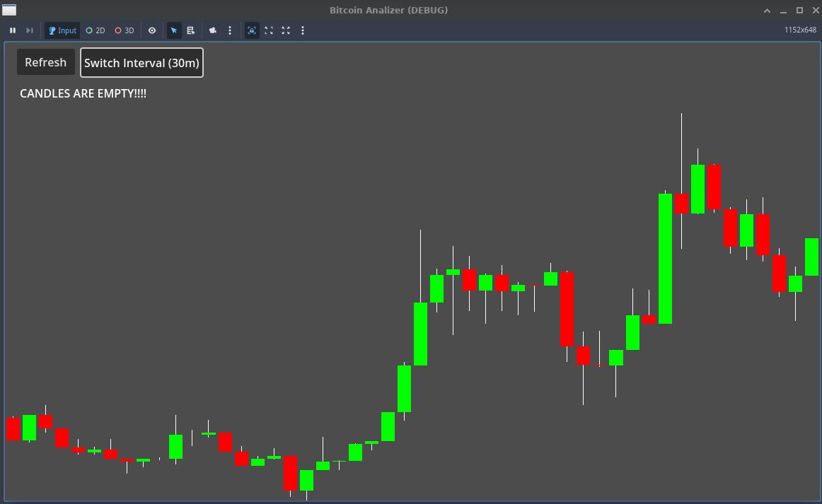Screen dimensions: 822x504
Task: Click the tallest green candle
Action: (x=665, y=258)
